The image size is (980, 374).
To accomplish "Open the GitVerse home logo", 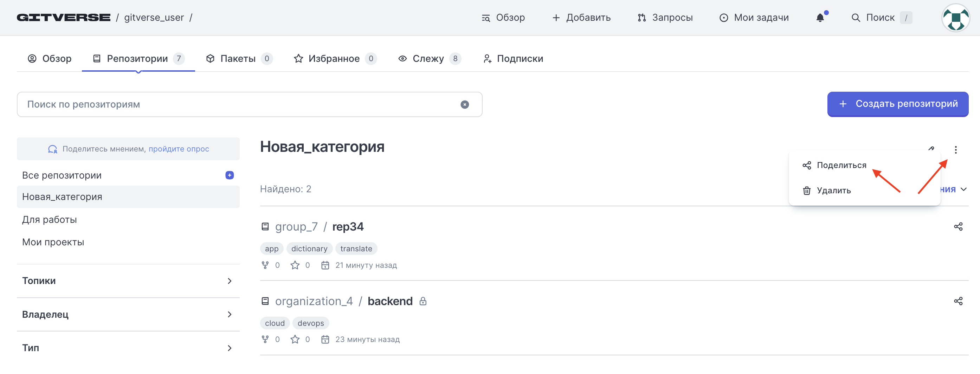I will 64,18.
